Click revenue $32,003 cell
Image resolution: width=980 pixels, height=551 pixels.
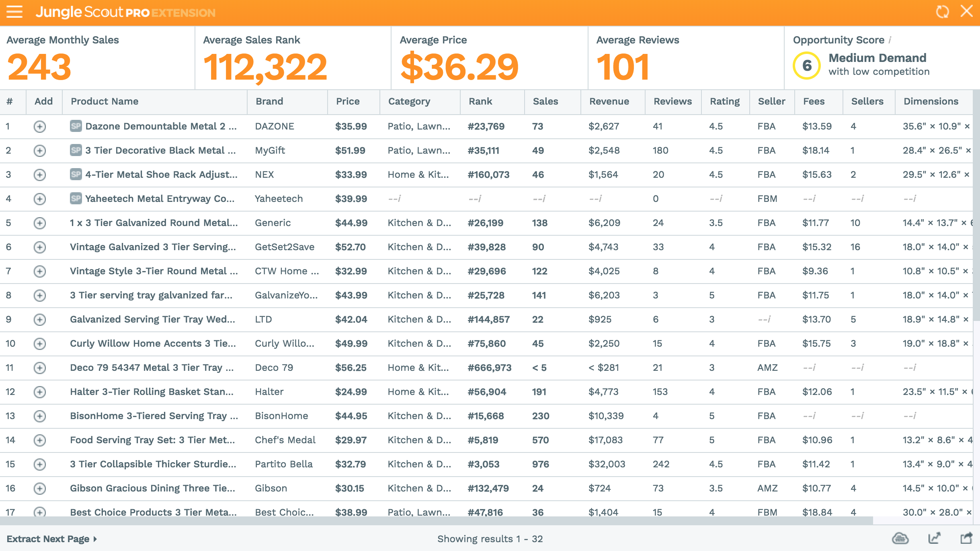tap(607, 464)
